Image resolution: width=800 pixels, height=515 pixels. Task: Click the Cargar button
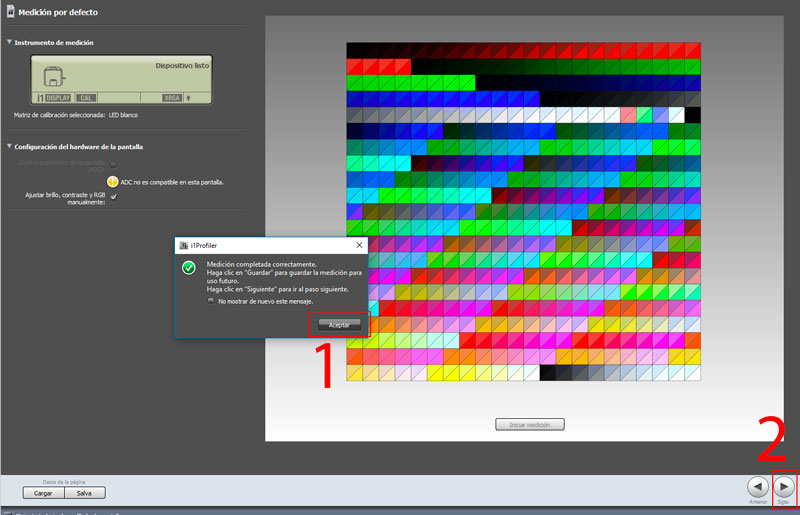tap(43, 493)
